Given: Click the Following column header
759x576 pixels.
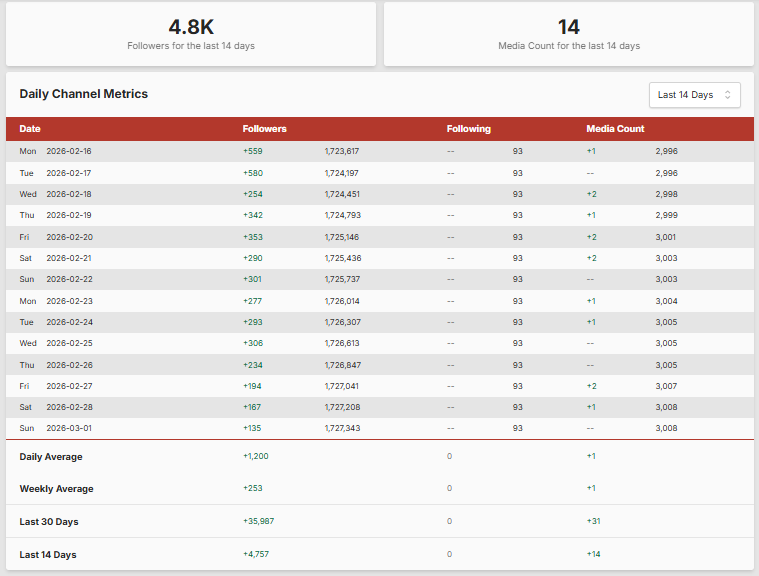Looking at the screenshot, I should (468, 129).
